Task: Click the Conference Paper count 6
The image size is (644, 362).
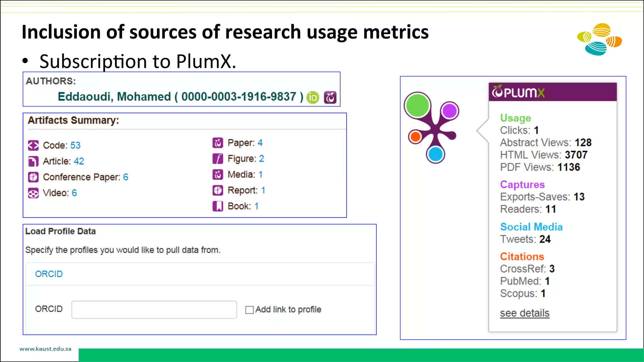Action: point(125,177)
